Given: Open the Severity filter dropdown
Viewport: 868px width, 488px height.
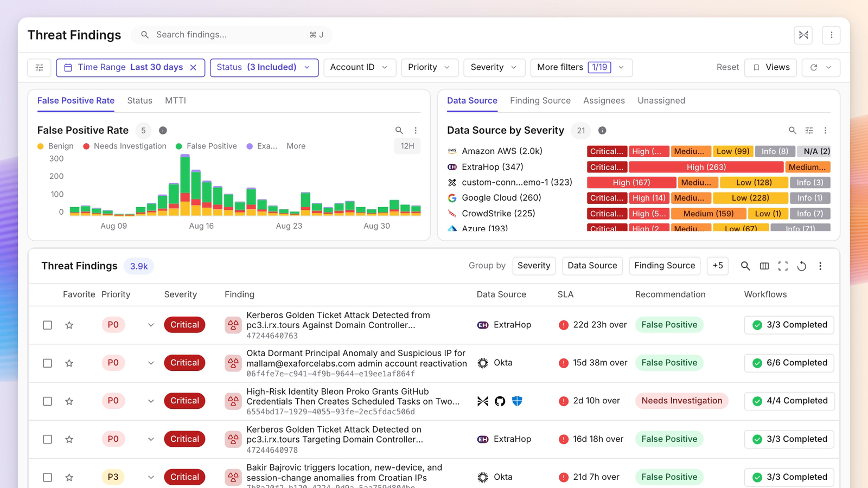Looking at the screenshot, I should (494, 68).
